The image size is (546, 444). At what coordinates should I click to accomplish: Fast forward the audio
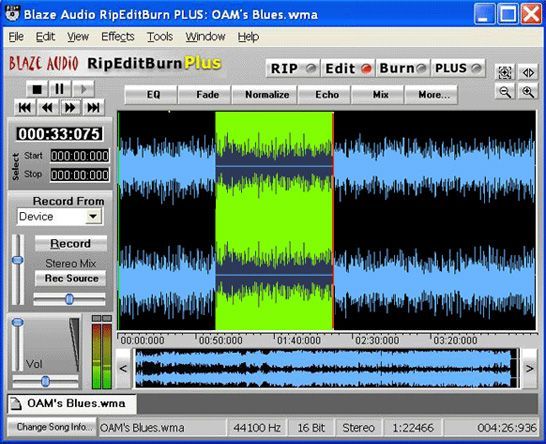coord(70,108)
